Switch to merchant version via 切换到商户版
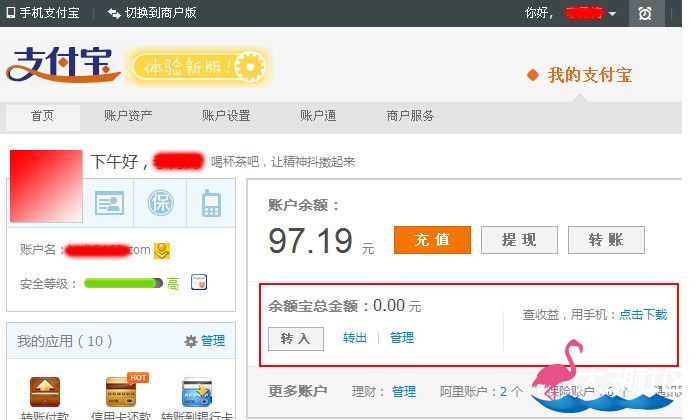 tap(152, 12)
